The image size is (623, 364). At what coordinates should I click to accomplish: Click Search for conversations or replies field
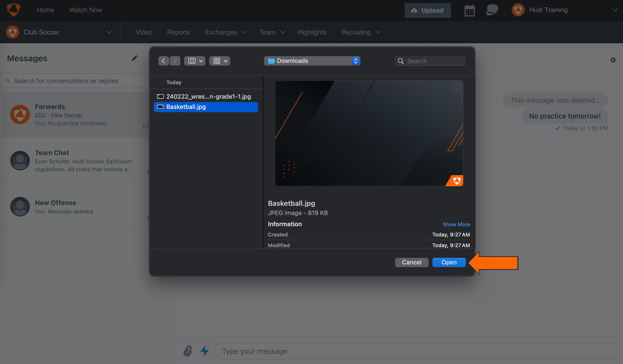(x=75, y=81)
